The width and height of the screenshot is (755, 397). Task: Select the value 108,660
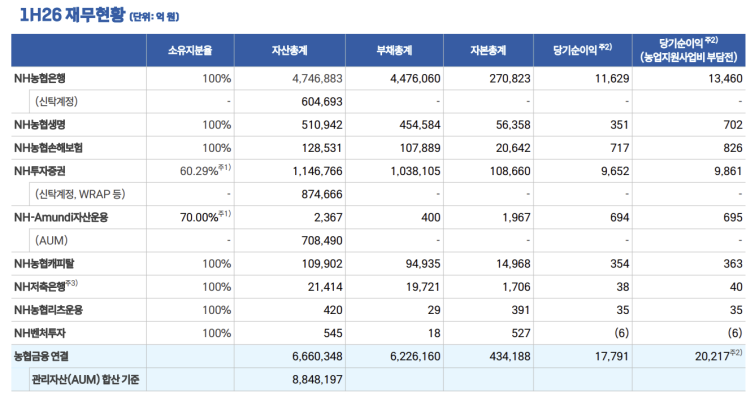coord(510,171)
